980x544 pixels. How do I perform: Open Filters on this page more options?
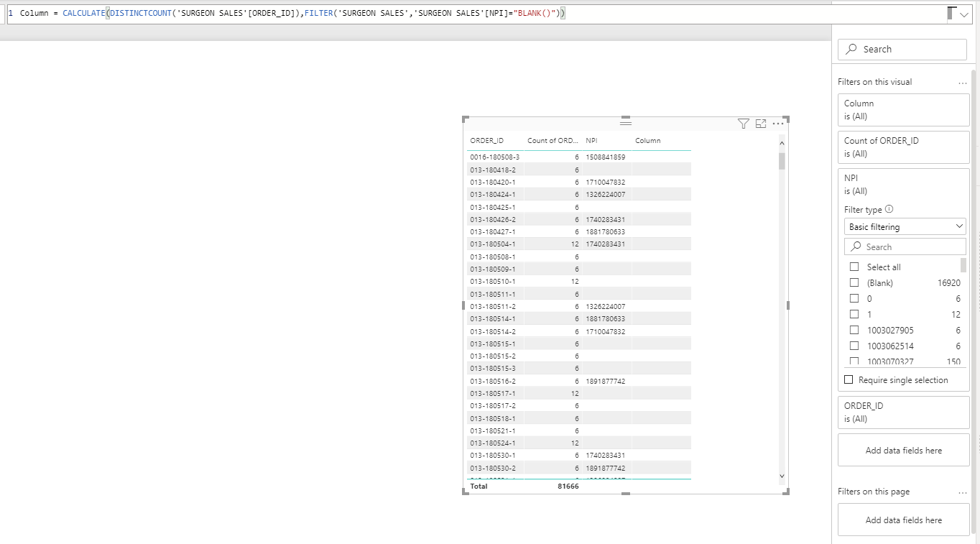click(x=963, y=492)
